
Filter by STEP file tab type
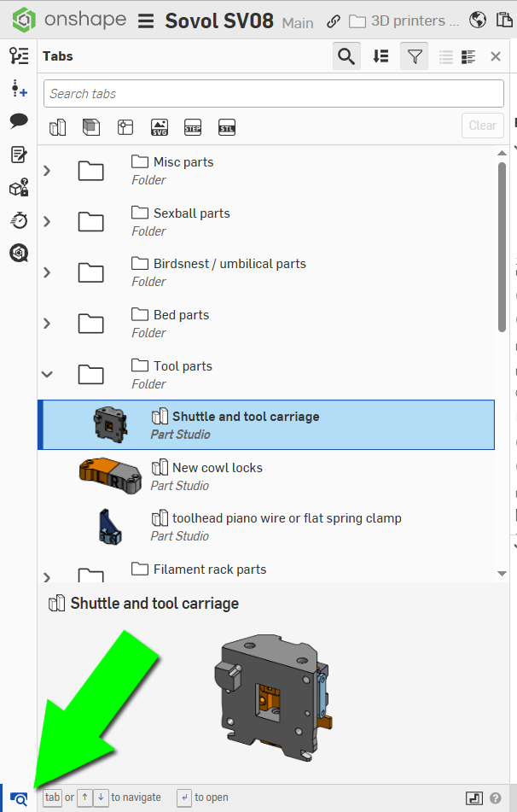click(193, 127)
